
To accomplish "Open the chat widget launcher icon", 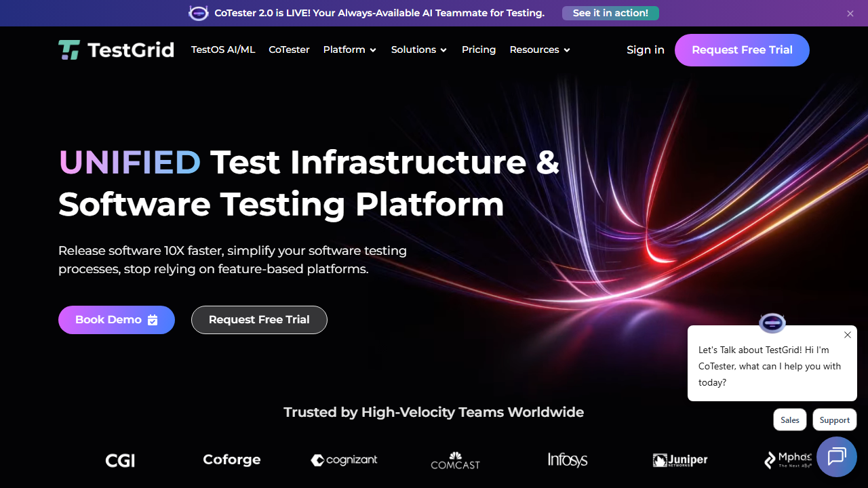I will (x=837, y=457).
